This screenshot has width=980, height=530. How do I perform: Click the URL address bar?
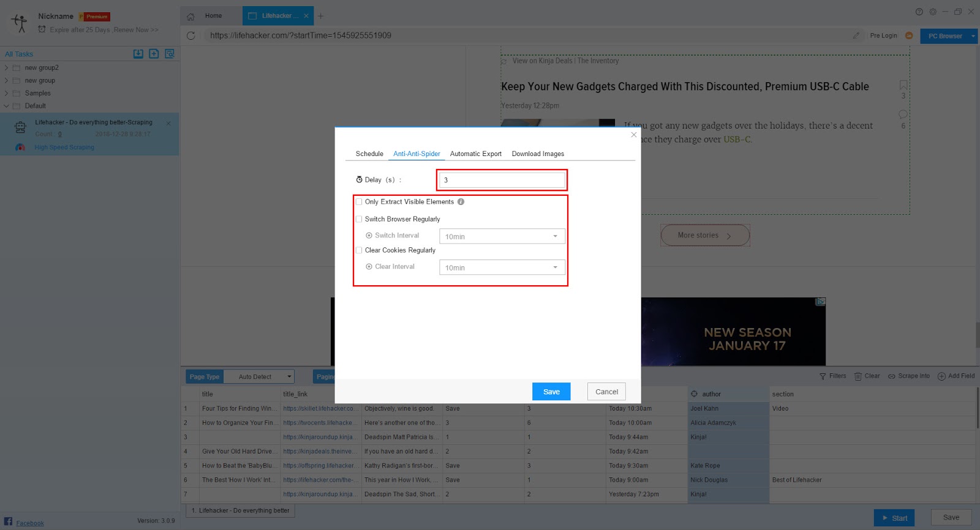[x=527, y=35]
